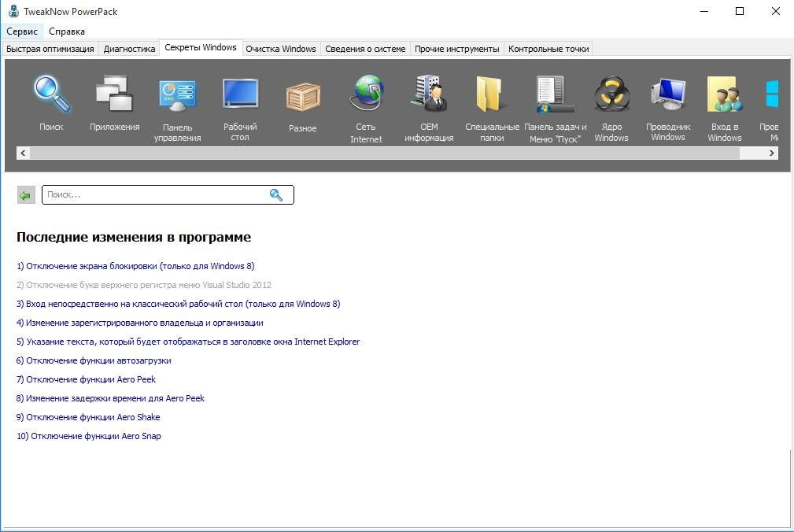Open the Специальные папки folder icon

point(491,94)
